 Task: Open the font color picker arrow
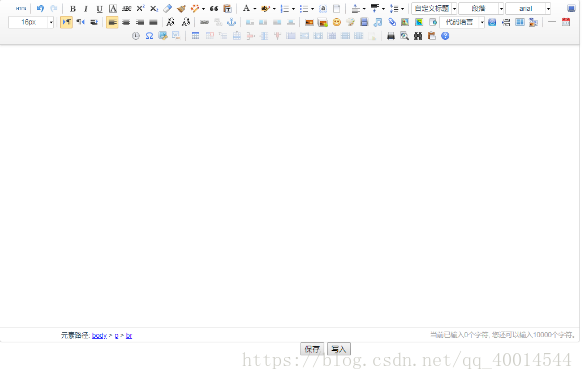click(x=255, y=9)
